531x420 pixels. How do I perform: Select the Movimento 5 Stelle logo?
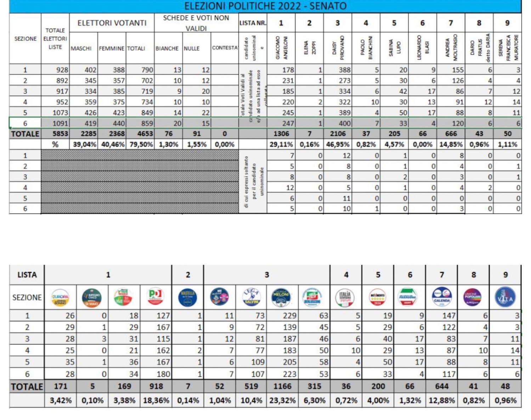click(x=378, y=297)
